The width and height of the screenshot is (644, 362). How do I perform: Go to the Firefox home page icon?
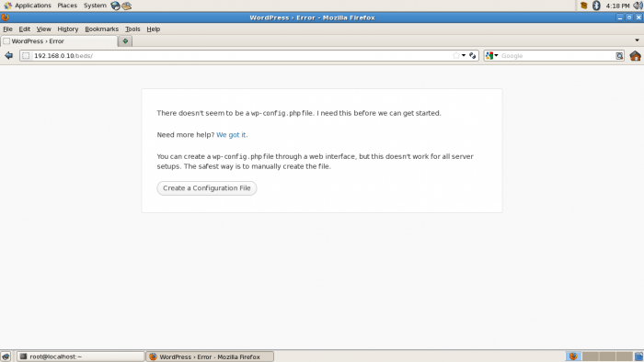coord(635,56)
